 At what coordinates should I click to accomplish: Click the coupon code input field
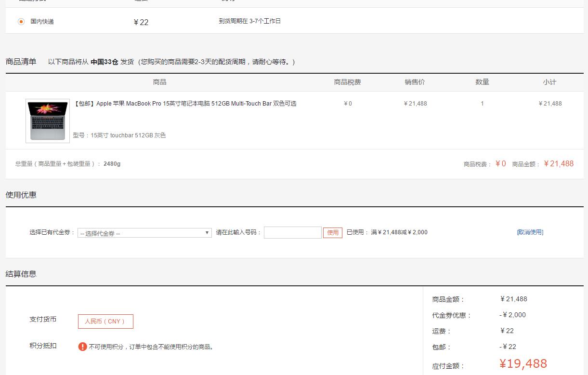[292, 232]
